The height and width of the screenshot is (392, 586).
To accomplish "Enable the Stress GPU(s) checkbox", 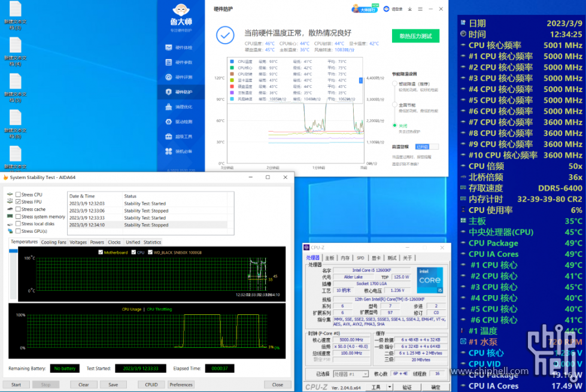I will click(x=18, y=232).
